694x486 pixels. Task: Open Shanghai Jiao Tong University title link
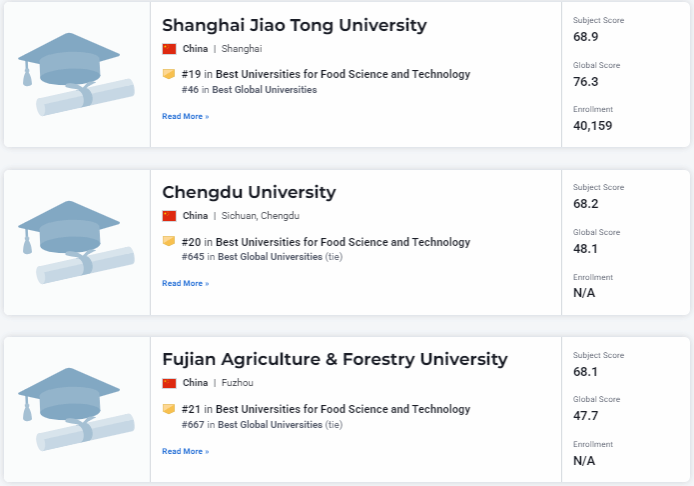tap(294, 25)
